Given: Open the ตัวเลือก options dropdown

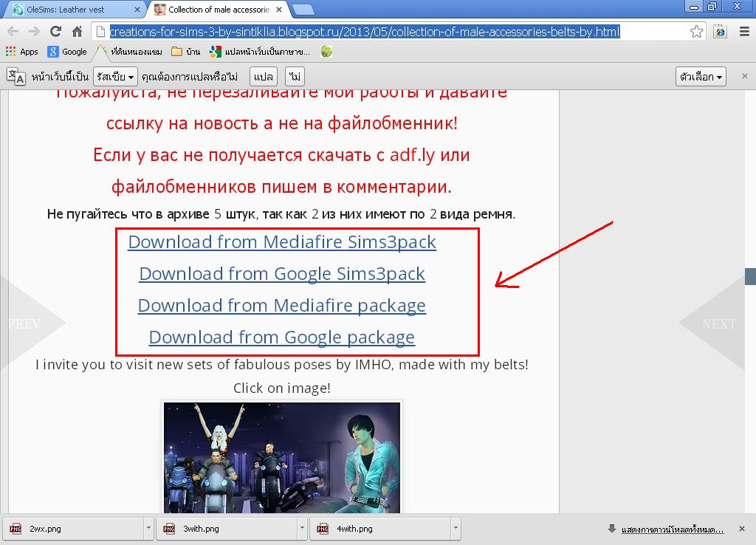Looking at the screenshot, I should click(x=701, y=76).
